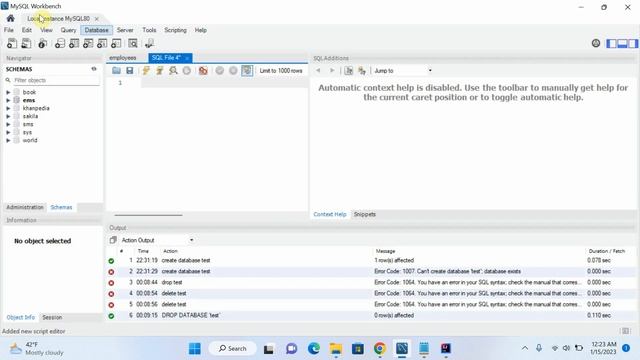The height and width of the screenshot is (360, 640).
Task: Copy output icon beside Action Output
Action: click(113, 240)
